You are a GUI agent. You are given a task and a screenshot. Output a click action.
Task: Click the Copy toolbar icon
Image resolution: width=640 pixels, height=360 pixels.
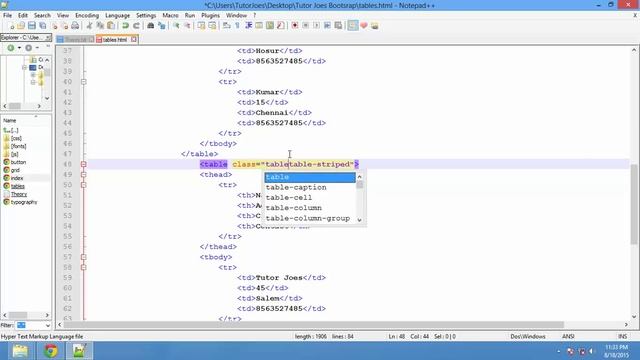click(100, 26)
